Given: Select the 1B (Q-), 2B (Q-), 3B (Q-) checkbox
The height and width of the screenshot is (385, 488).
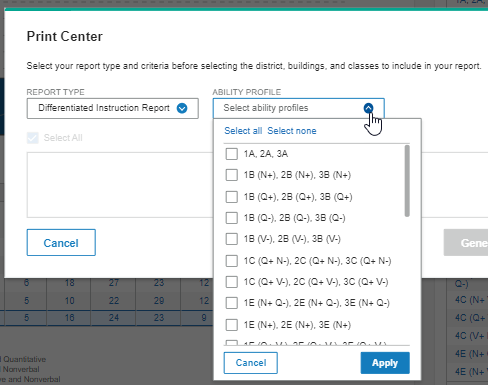Looking at the screenshot, I should point(232,218).
